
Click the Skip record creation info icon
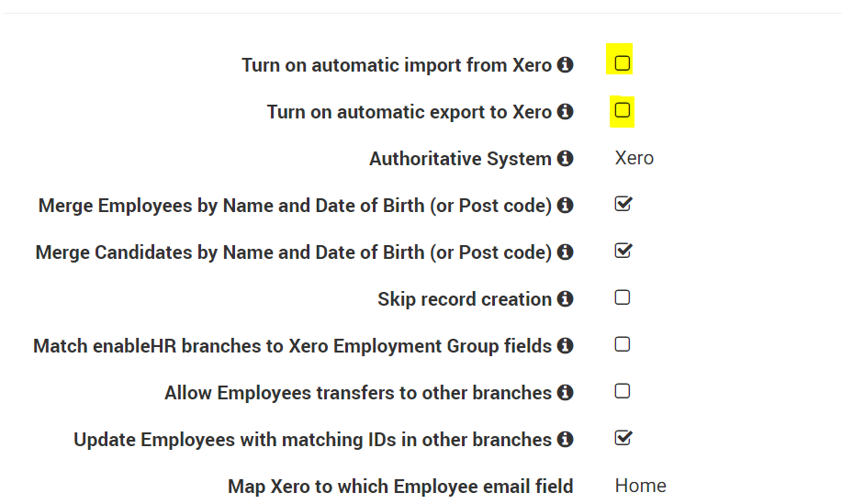566,299
